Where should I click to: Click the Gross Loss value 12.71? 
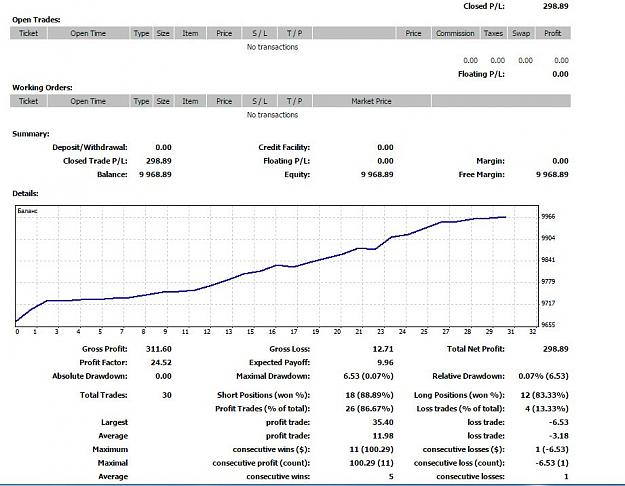point(383,349)
